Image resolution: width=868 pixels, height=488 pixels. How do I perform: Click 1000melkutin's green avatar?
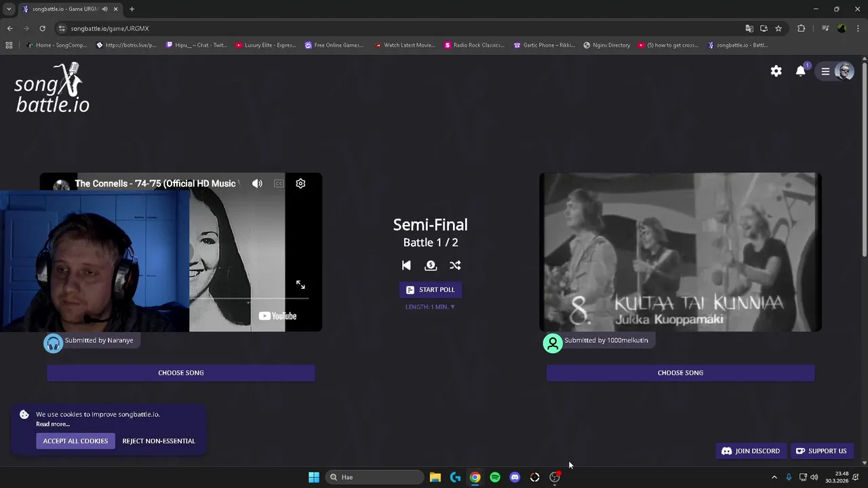[553, 343]
